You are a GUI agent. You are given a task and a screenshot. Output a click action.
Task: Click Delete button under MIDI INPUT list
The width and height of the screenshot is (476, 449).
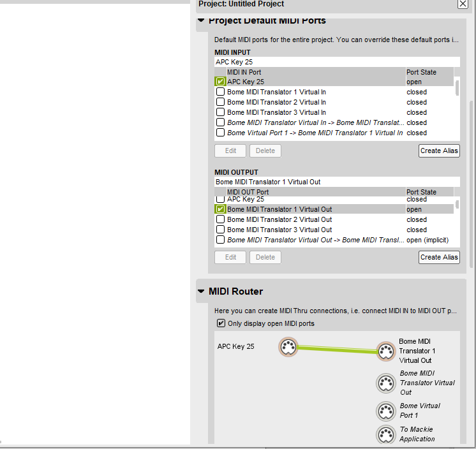coord(265,151)
